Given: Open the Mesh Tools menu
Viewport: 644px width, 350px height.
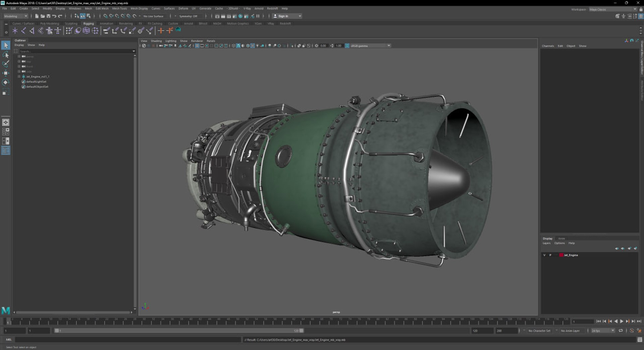Looking at the screenshot, I should point(119,8).
